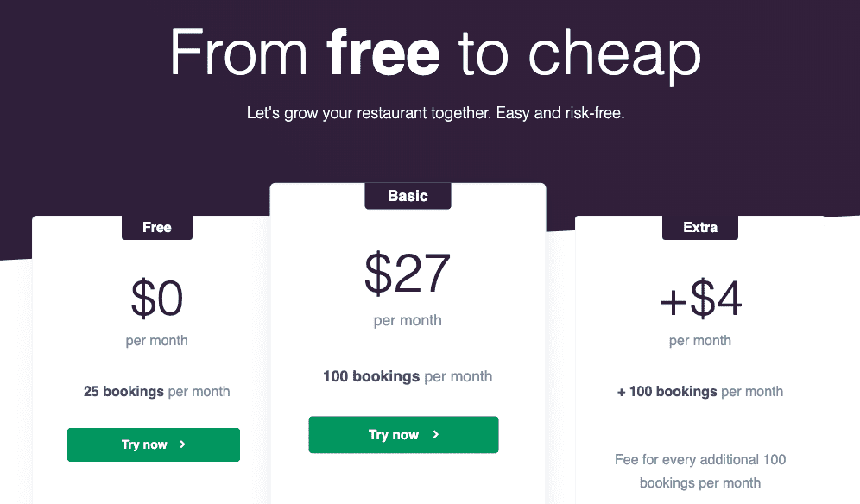Select the Basic plan label tab
Image resolution: width=860 pixels, height=504 pixels.
tap(408, 196)
